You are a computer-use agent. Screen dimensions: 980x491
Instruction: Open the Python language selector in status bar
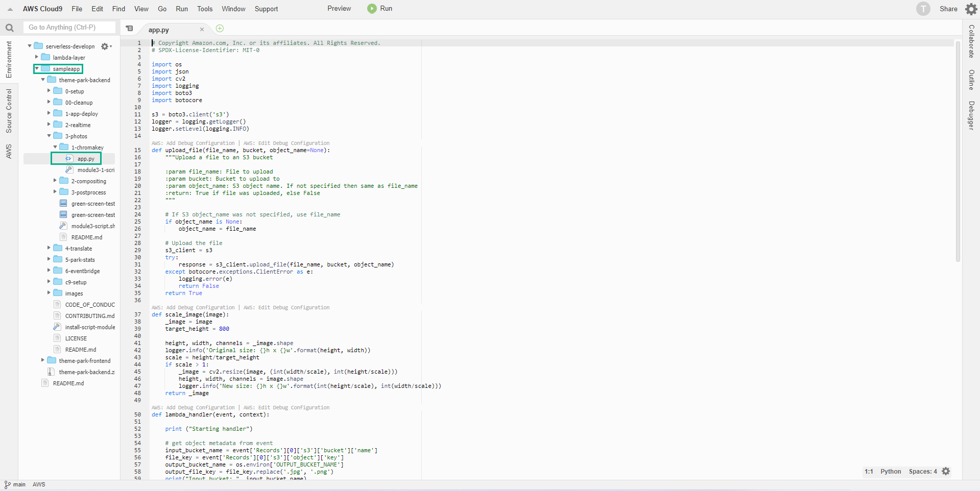891,472
